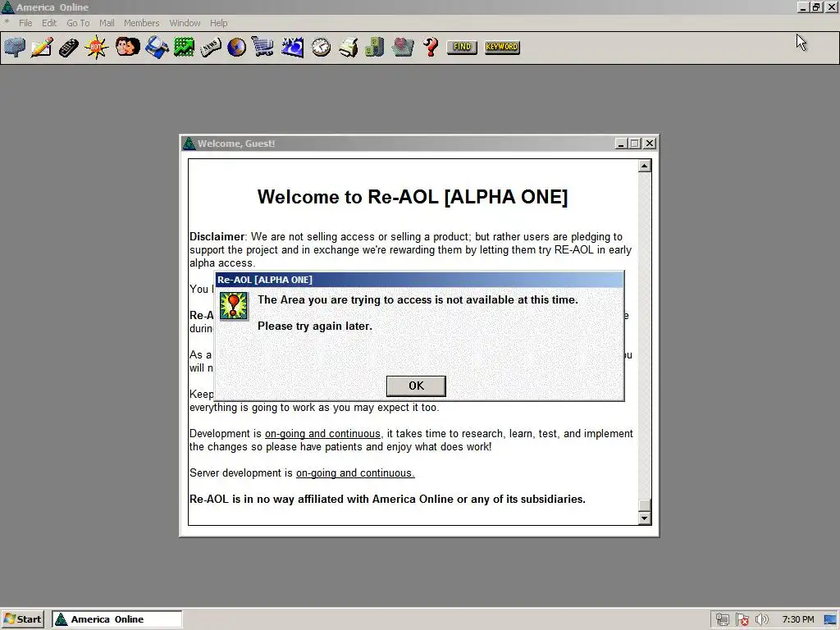This screenshot has width=840, height=630.
Task: Open Favorite Places heart folder icon
Action: (x=403, y=47)
